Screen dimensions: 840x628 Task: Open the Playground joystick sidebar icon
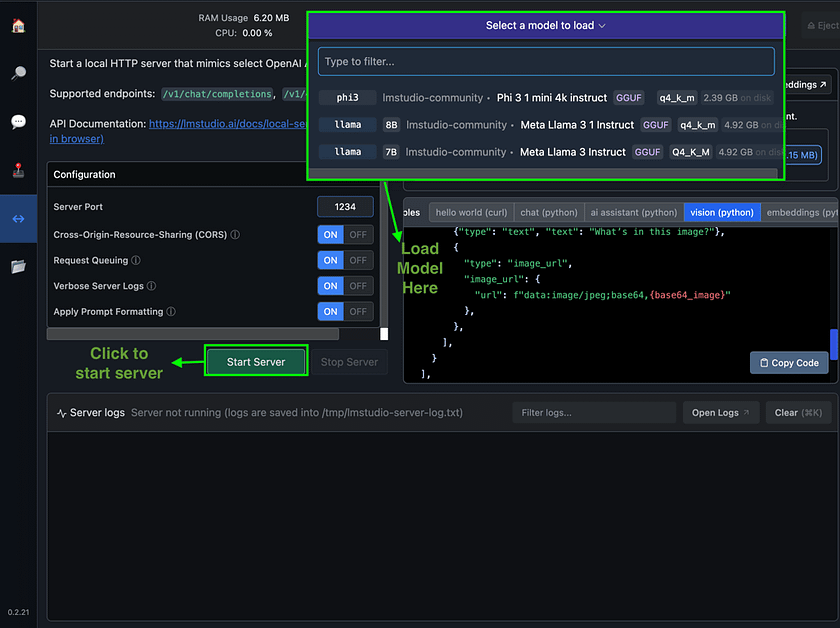[x=18, y=170]
